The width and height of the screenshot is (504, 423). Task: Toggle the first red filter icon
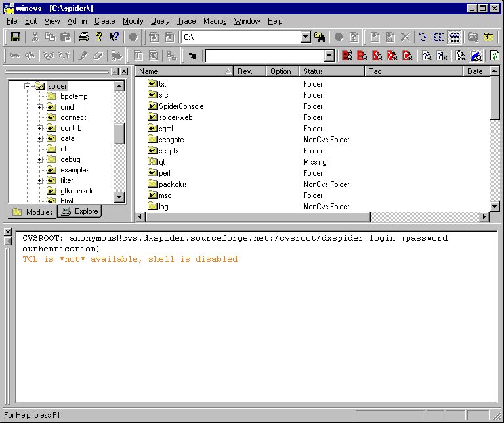click(347, 56)
